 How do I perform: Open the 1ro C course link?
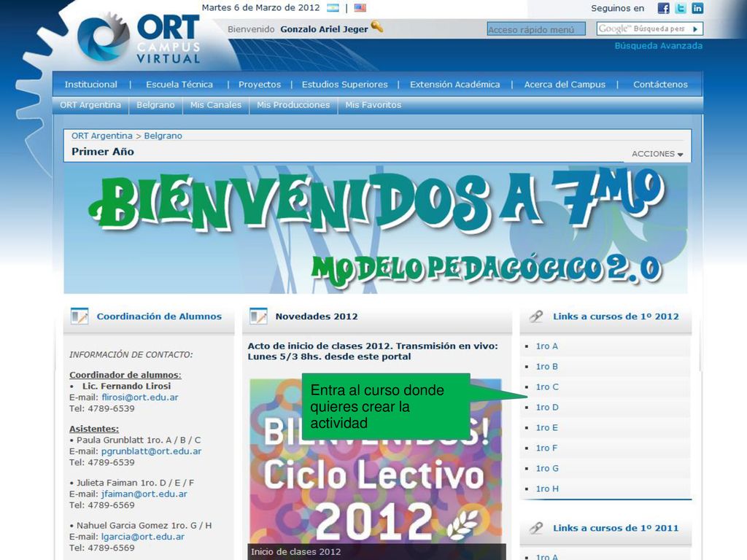tap(547, 387)
